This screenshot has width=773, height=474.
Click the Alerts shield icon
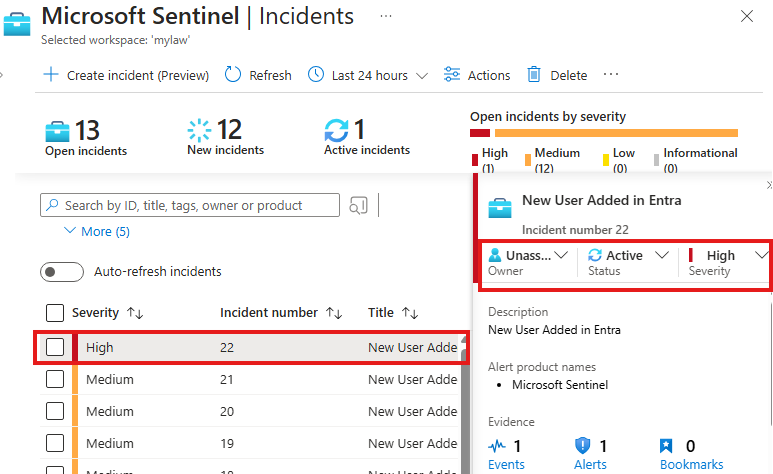[584, 446]
